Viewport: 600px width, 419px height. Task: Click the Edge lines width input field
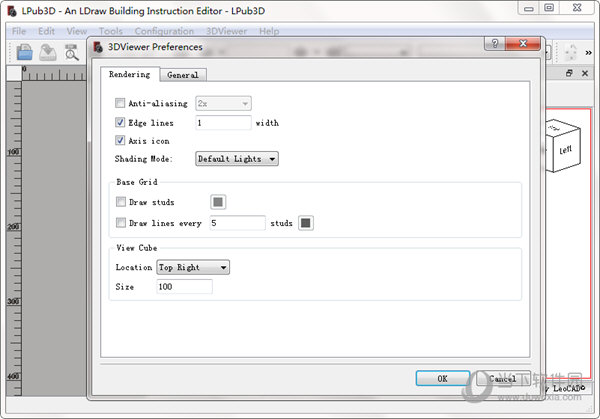[x=223, y=123]
